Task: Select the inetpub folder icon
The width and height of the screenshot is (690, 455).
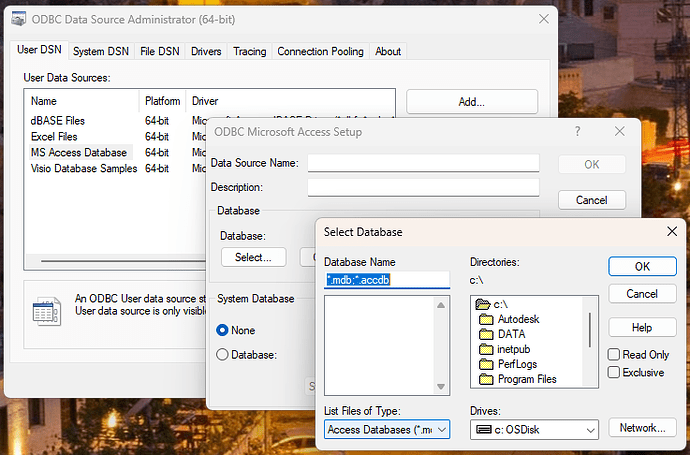Action: 486,349
